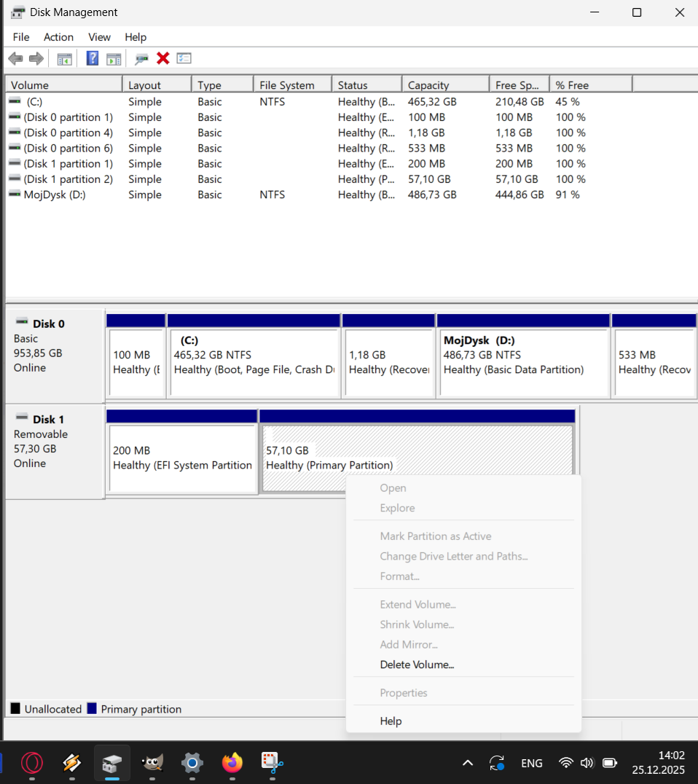The width and height of the screenshot is (698, 784).
Task: Select the 57,10 GB capacity cell
Action: (x=429, y=179)
